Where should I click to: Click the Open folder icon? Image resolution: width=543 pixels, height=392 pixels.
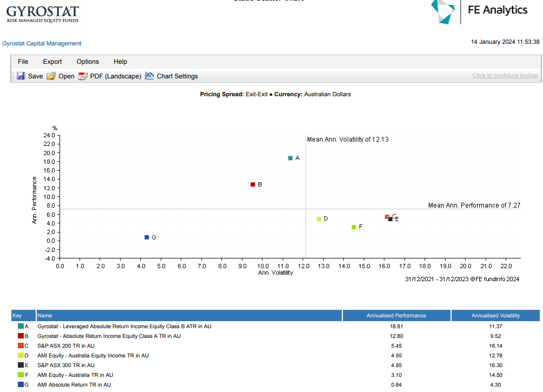[x=51, y=76]
